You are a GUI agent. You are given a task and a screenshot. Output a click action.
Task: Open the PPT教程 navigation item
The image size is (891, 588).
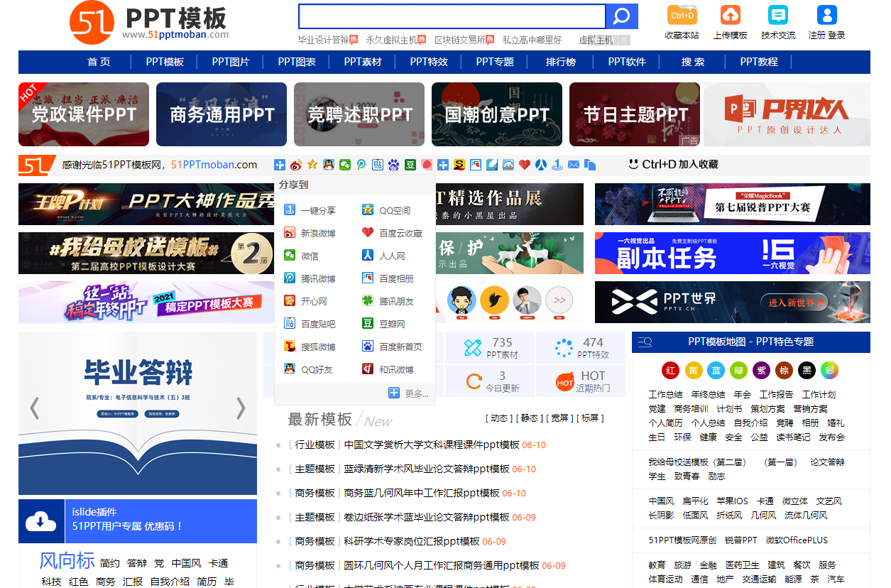[x=759, y=62]
